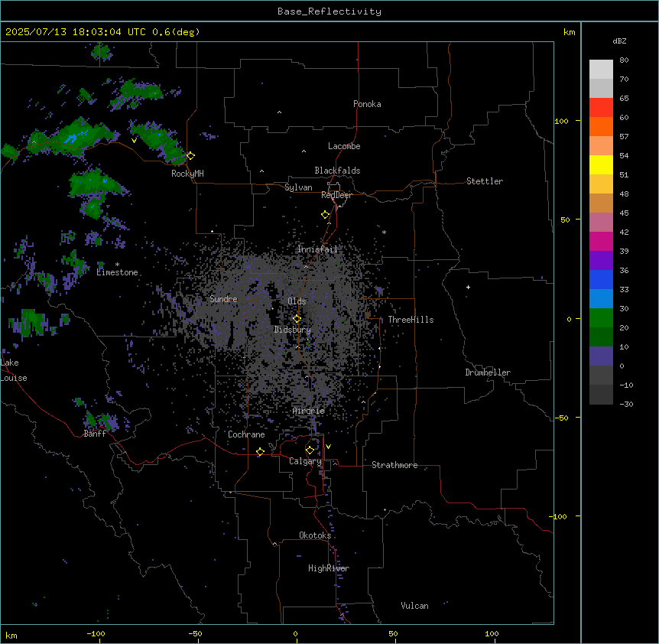The width and height of the screenshot is (659, 644).
Task: Click the Stettler label
Action: click(485, 181)
